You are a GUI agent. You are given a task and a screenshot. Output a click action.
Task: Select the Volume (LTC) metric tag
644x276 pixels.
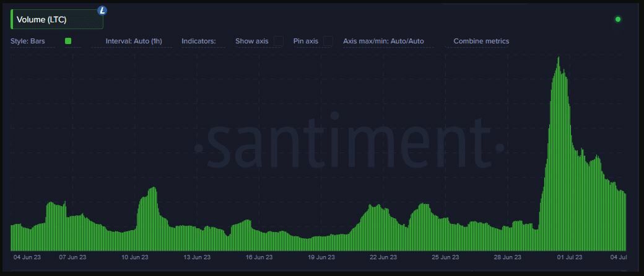click(57, 19)
